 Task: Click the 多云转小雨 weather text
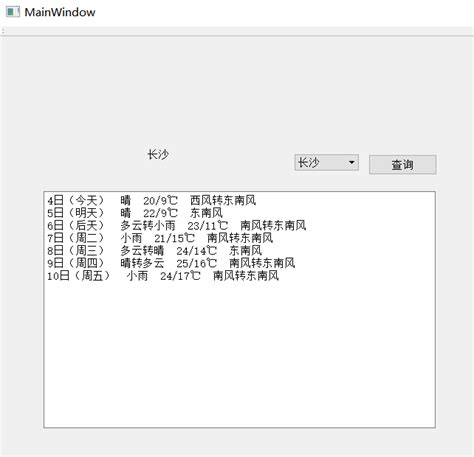click(x=148, y=226)
